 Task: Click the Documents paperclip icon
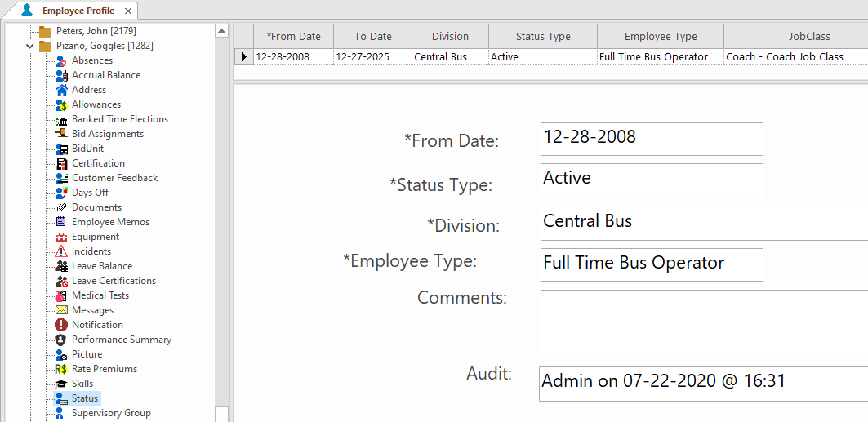[61, 207]
